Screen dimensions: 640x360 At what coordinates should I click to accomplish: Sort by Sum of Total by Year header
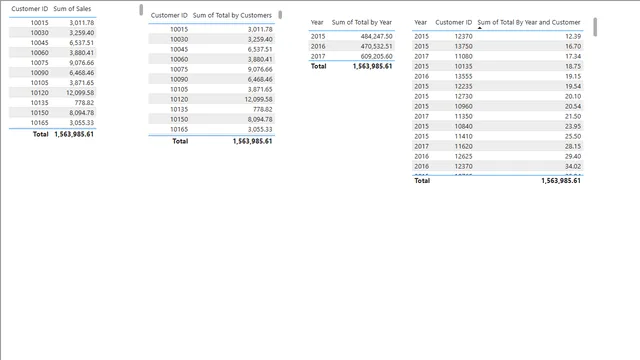362,22
